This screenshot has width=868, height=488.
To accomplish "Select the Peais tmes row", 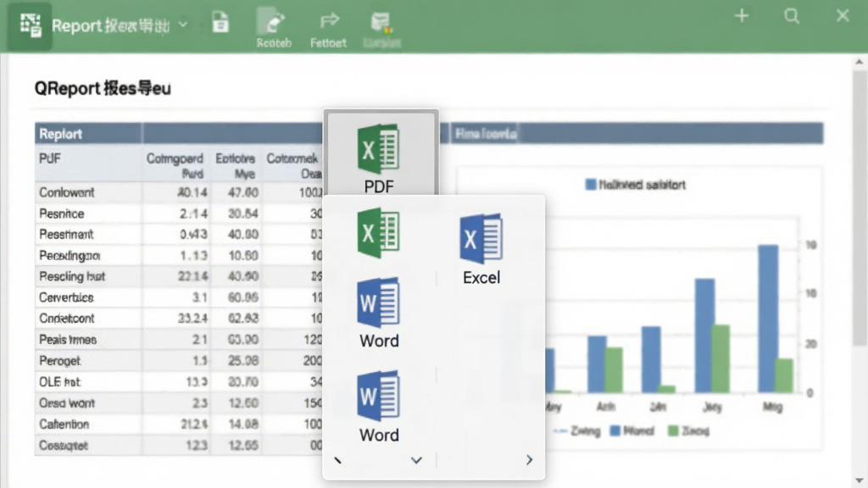I will pos(179,340).
